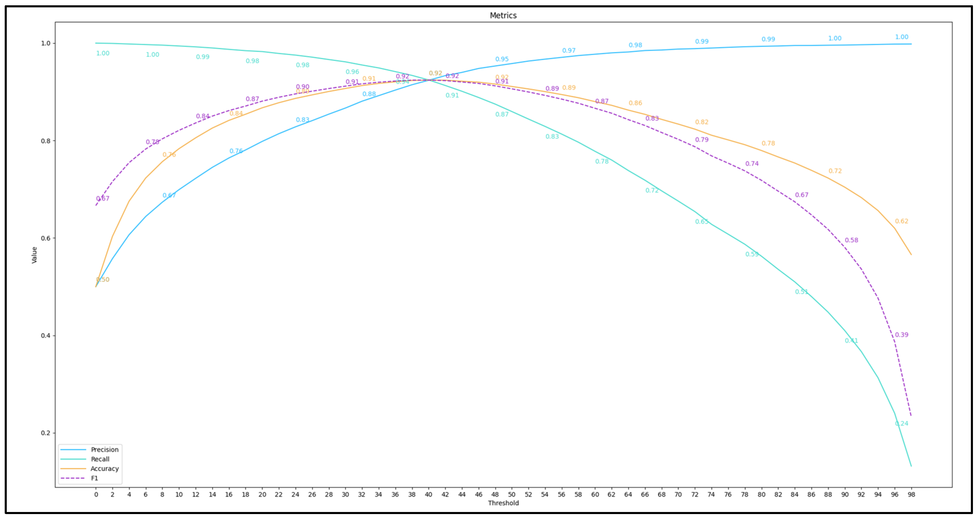Click the Recall legend entry
This screenshot has height=522, width=980.
coord(100,459)
